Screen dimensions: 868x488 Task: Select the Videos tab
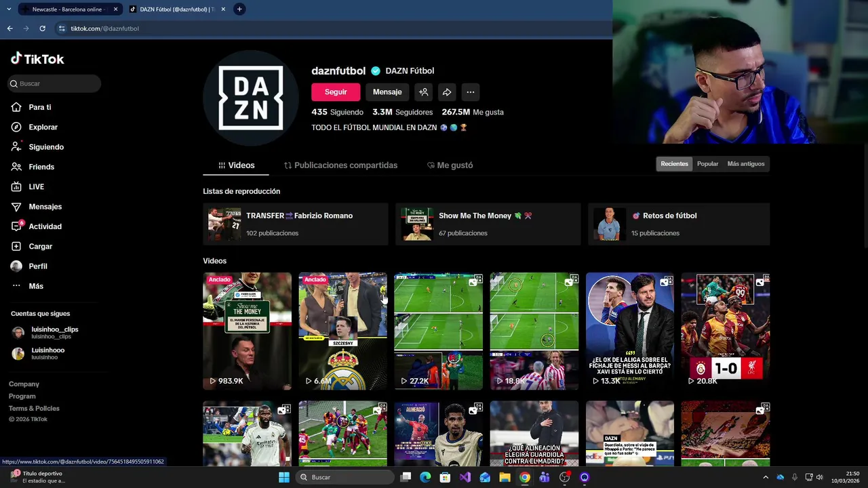(x=236, y=165)
